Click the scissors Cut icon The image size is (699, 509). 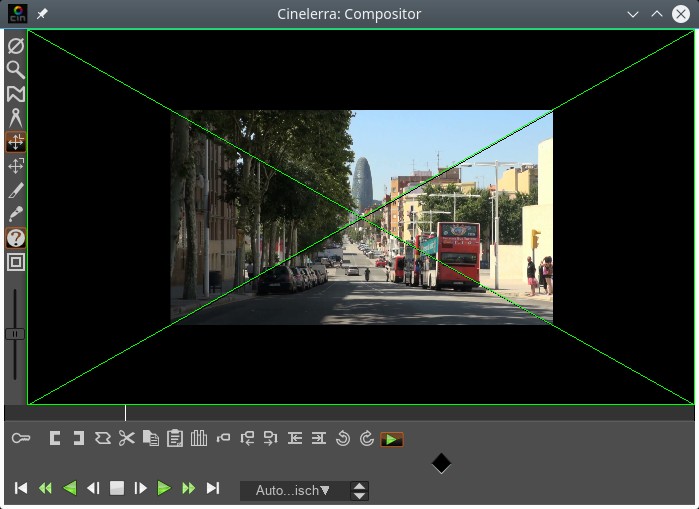(x=126, y=438)
